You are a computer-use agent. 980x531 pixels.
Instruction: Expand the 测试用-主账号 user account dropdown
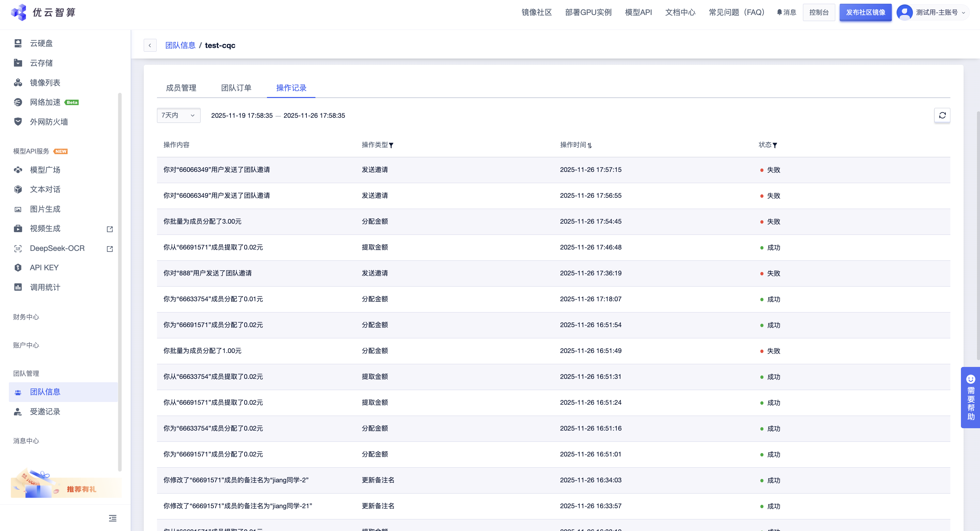(x=937, y=12)
